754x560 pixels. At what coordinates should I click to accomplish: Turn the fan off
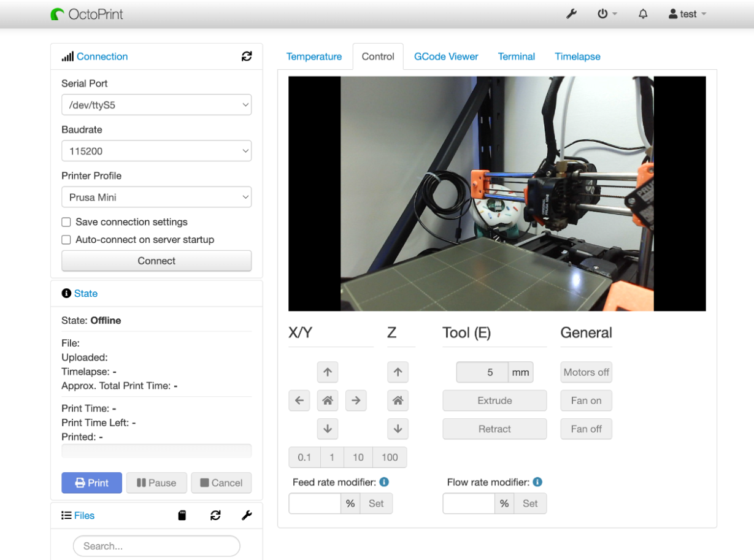[586, 429]
